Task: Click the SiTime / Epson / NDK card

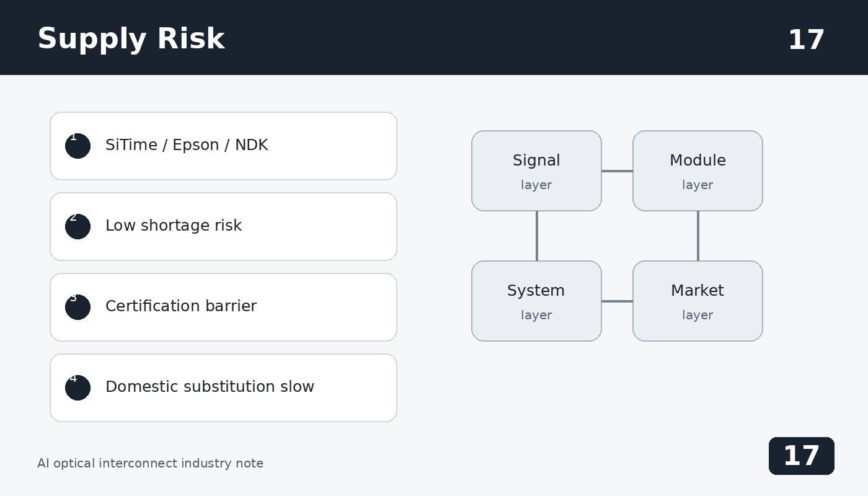Action: [x=223, y=146]
